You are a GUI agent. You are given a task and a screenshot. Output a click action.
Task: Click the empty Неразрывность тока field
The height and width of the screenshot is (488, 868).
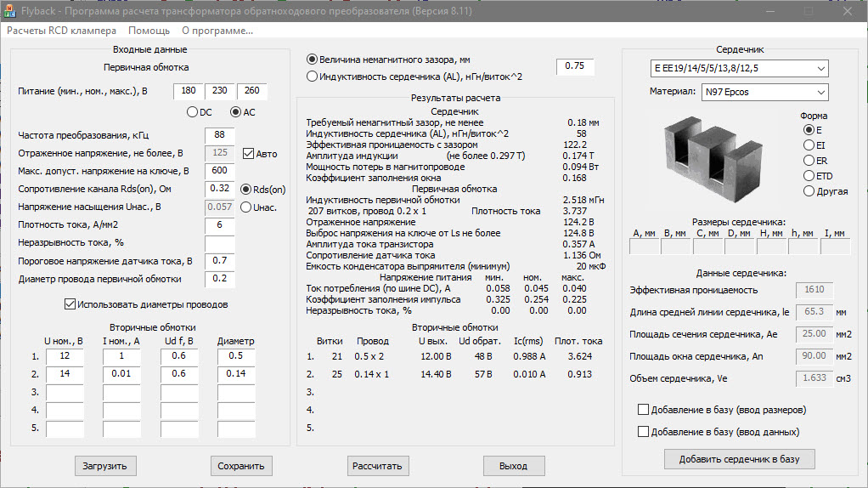pos(220,243)
